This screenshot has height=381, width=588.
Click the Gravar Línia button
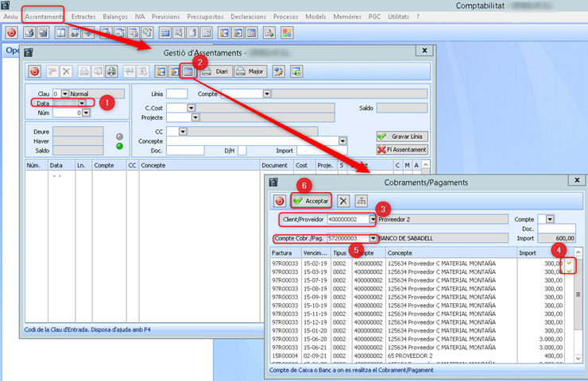(402, 137)
